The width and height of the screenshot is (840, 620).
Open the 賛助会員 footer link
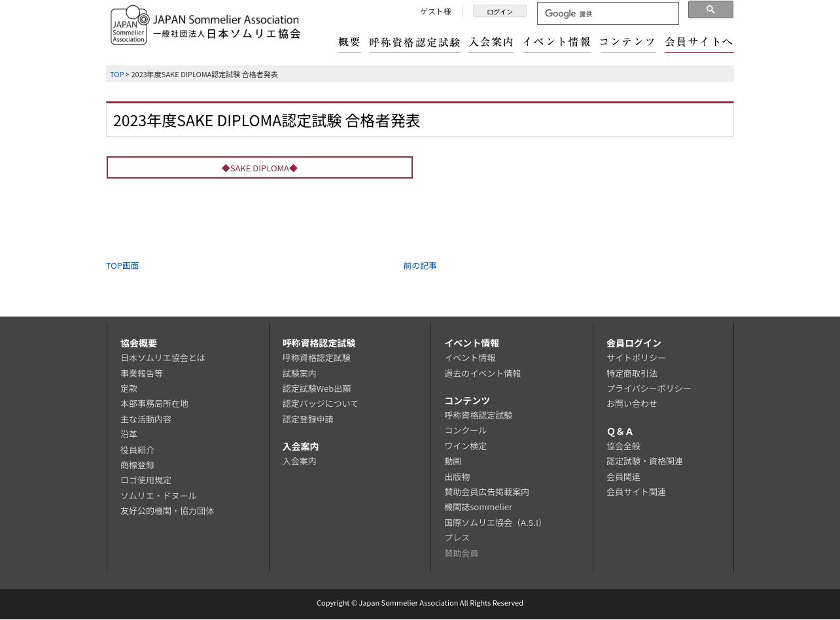tap(461, 553)
